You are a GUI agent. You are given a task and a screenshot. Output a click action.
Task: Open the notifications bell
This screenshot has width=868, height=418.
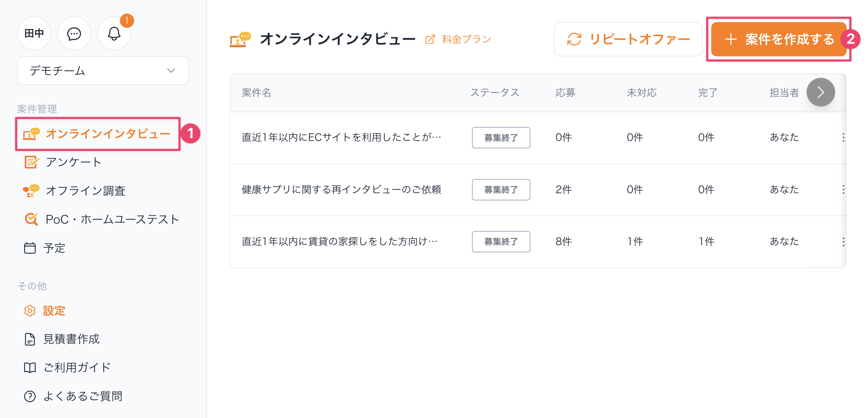coord(114,34)
